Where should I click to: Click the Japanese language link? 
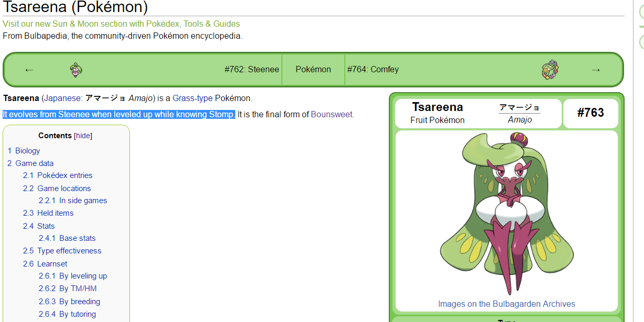[x=63, y=98]
